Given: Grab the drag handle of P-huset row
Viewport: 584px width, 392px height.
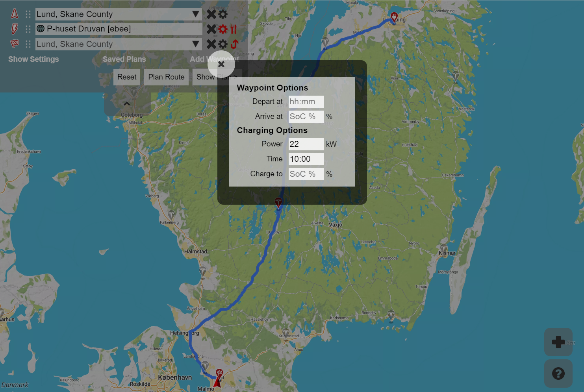Looking at the screenshot, I should coord(28,29).
